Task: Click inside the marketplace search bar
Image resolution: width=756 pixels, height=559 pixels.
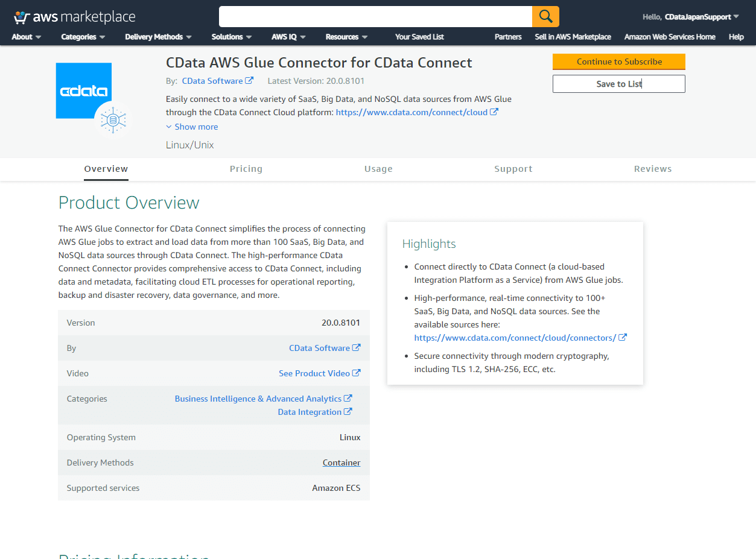Action: pyautogui.click(x=374, y=16)
